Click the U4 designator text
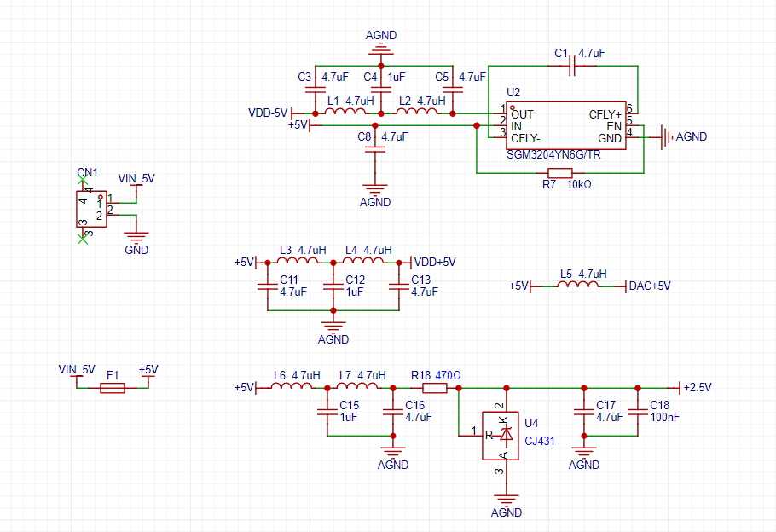 pyautogui.click(x=531, y=423)
